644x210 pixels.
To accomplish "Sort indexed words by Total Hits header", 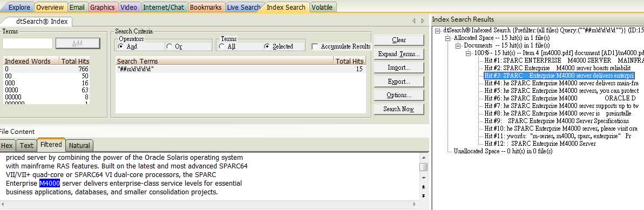I will (x=74, y=61).
